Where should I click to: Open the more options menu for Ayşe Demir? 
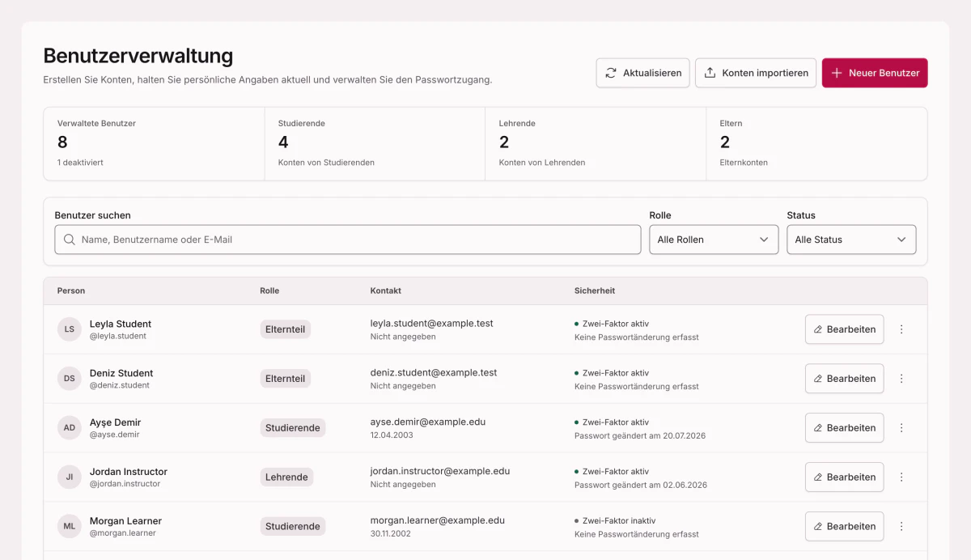coord(901,428)
